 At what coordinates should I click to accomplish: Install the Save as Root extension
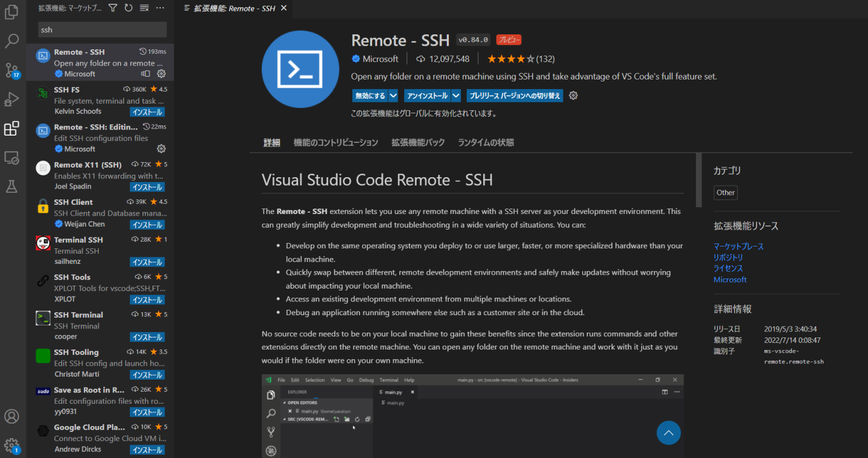[148, 412]
